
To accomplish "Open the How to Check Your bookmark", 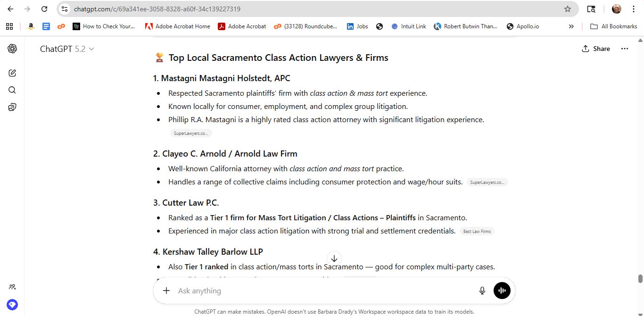I will (x=104, y=26).
